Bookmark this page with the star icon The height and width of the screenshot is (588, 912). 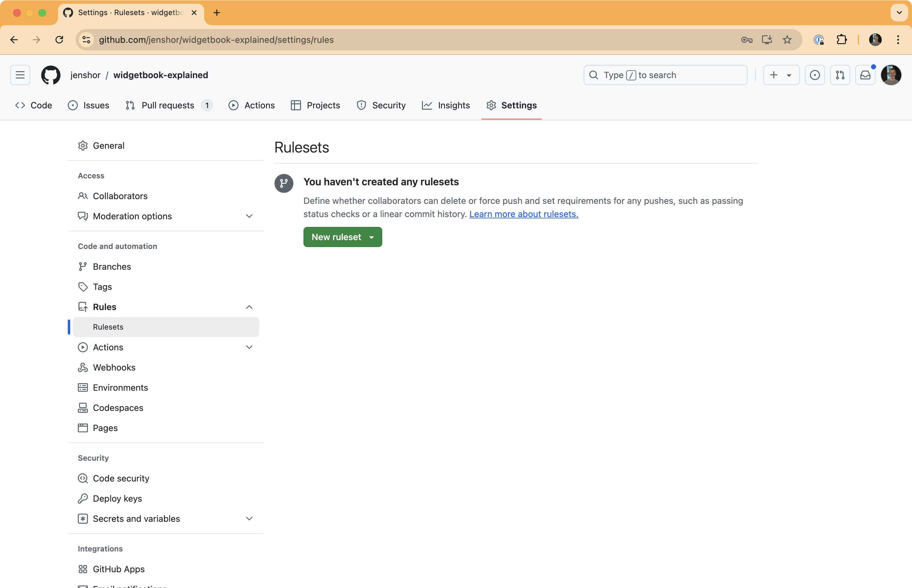pos(787,40)
